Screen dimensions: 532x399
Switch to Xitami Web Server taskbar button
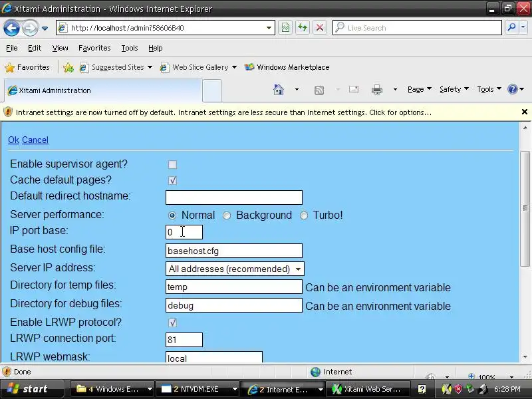(368, 389)
